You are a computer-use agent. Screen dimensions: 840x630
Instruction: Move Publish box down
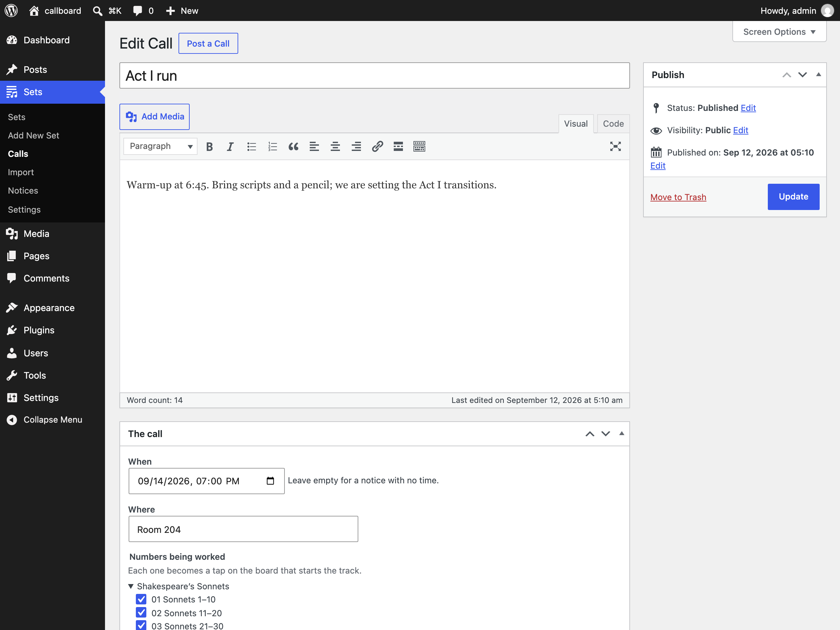[x=802, y=75]
